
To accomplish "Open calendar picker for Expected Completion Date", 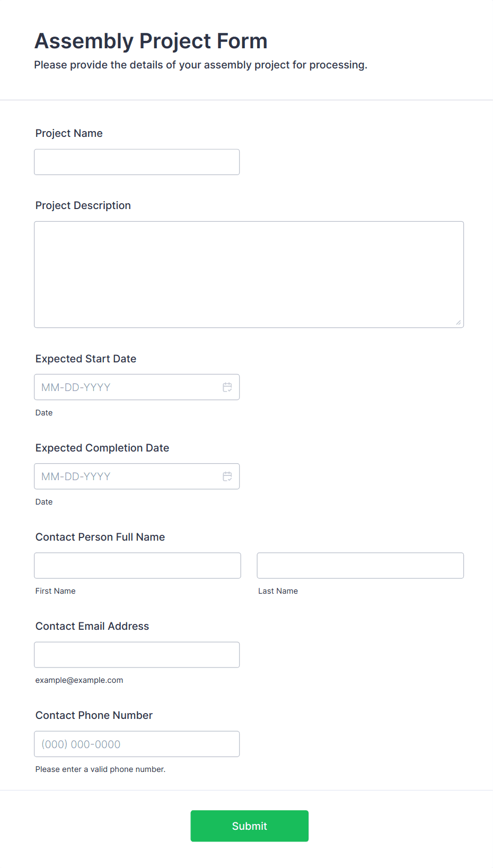I will click(227, 476).
